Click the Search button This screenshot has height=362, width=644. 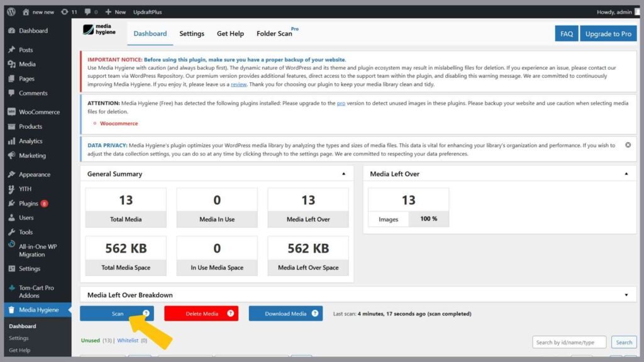click(624, 343)
